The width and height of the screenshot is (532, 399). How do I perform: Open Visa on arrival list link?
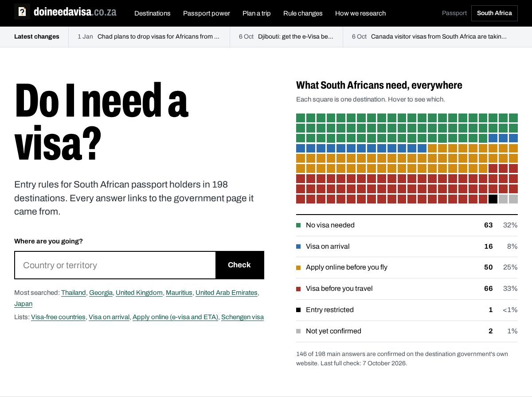coord(109,317)
